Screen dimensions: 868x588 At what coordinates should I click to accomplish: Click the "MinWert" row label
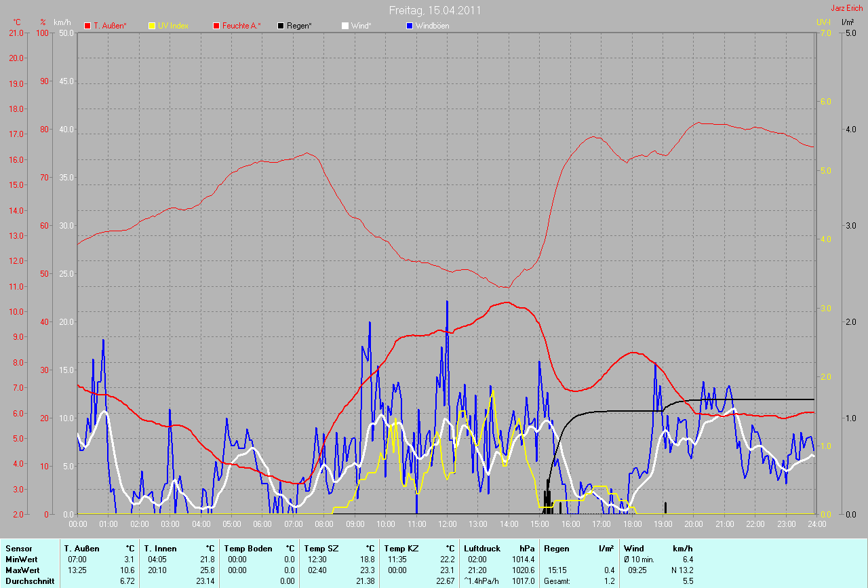point(21,559)
